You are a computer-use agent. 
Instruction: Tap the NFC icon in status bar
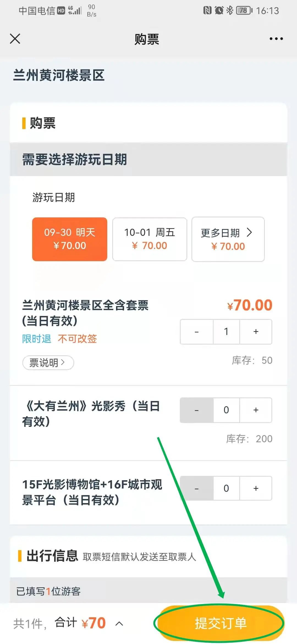click(x=207, y=10)
